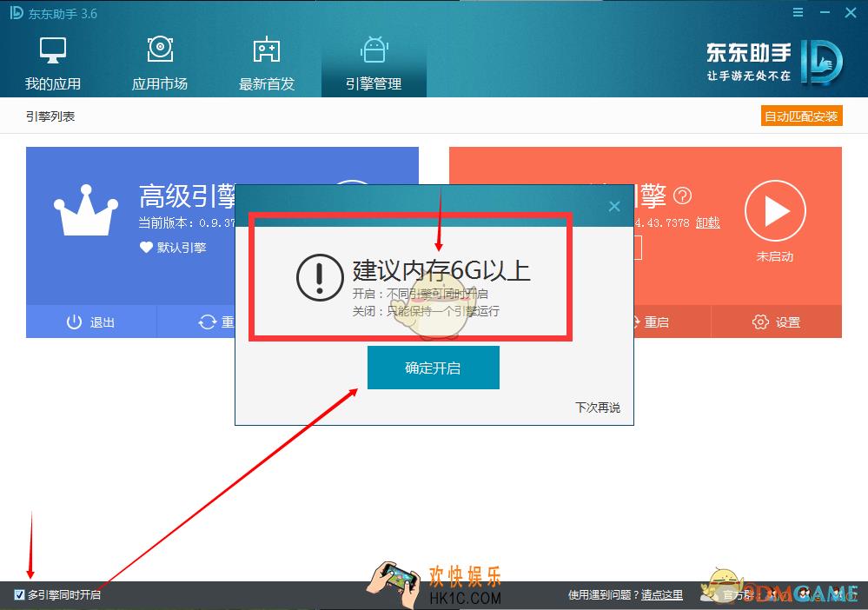Click the 建议内存6G以上 warning text
868x610 pixels.
(441, 271)
